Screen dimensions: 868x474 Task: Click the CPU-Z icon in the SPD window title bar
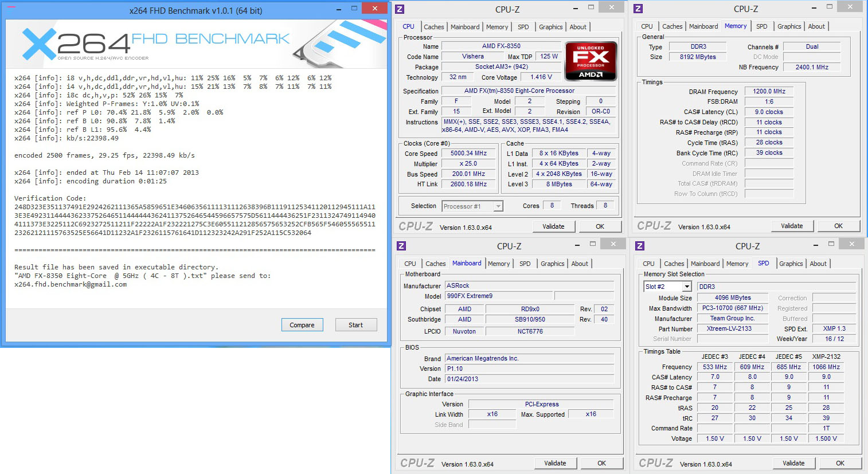tap(640, 246)
